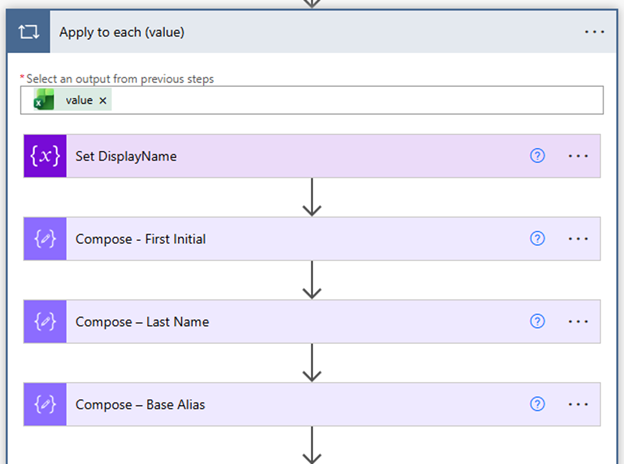Expand the Set DisplayName action card
This screenshot has width=624, height=464.
coord(312,156)
